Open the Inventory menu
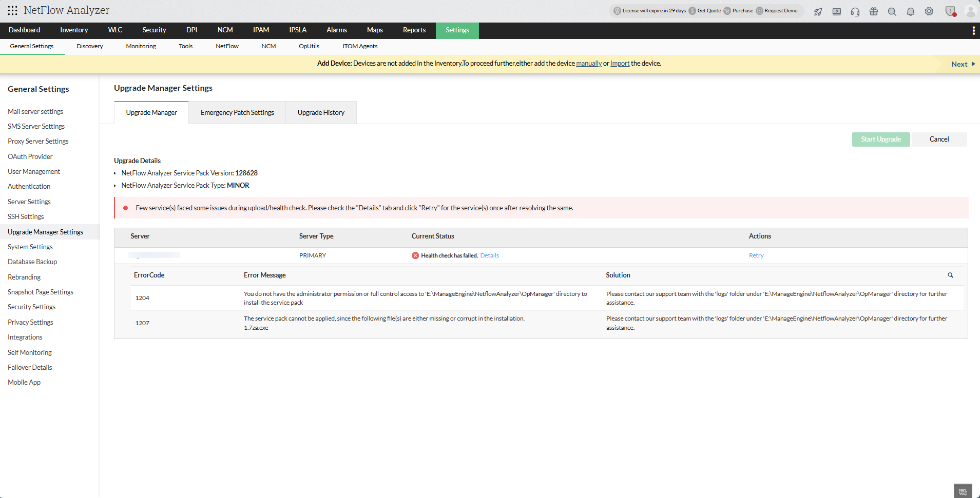 (x=74, y=30)
